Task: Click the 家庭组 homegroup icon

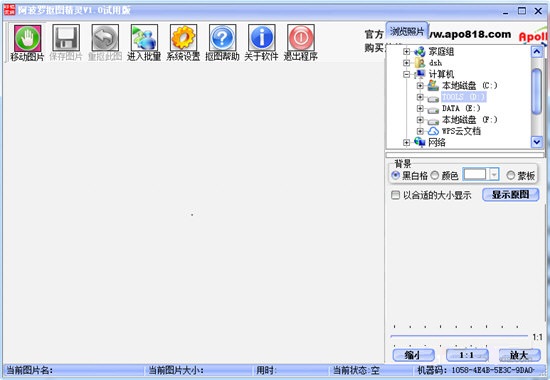Action: click(420, 52)
